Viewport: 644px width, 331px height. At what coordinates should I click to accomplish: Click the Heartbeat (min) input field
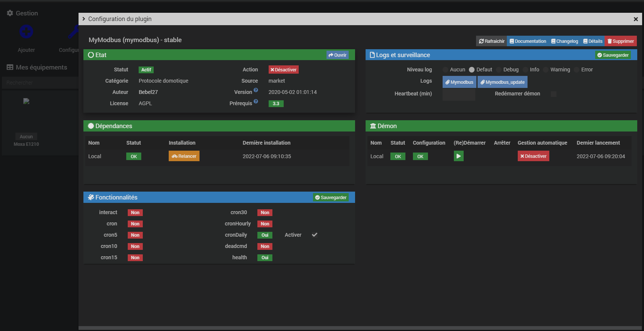(x=459, y=94)
